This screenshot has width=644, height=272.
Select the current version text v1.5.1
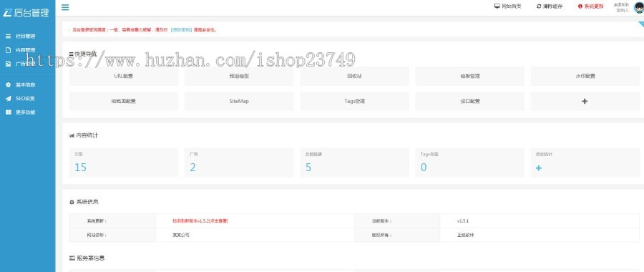pyautogui.click(x=463, y=221)
